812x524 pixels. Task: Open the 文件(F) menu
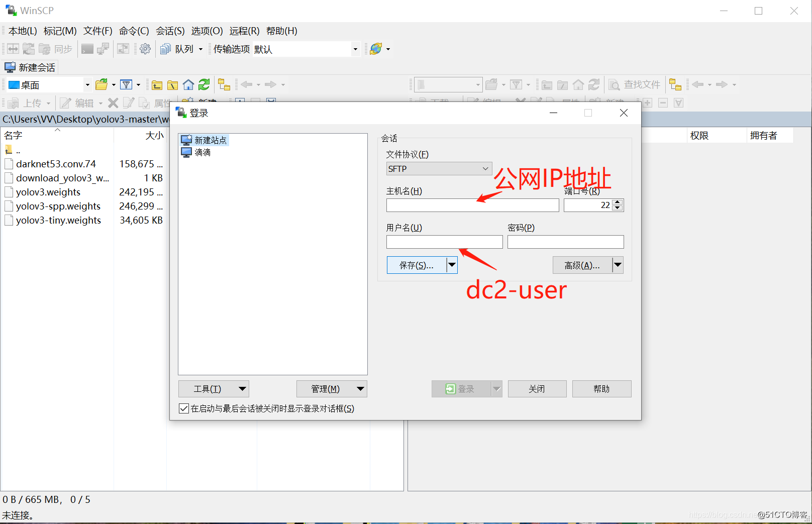click(98, 31)
